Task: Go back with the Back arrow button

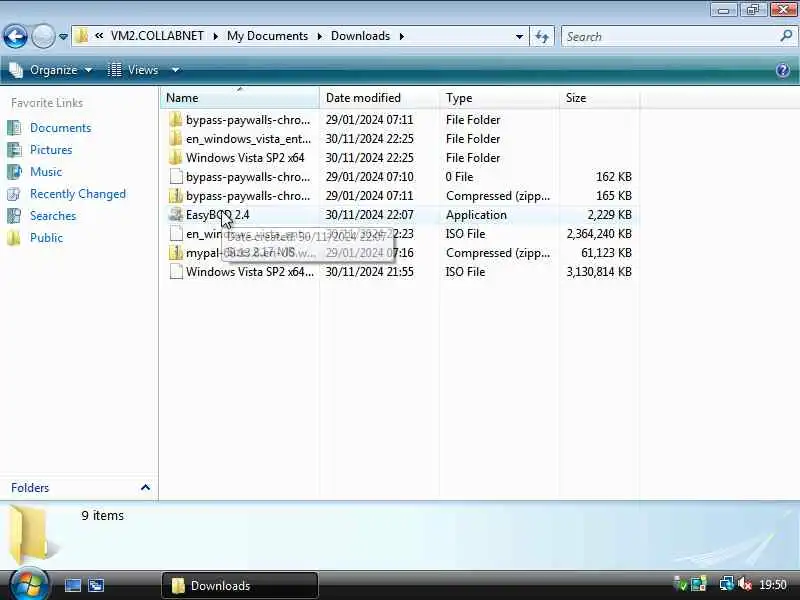Action: (15, 36)
